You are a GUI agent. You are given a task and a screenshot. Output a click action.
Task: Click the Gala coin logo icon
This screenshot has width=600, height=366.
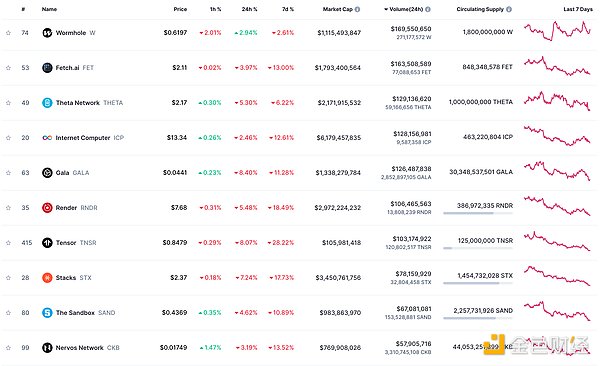[x=47, y=173]
